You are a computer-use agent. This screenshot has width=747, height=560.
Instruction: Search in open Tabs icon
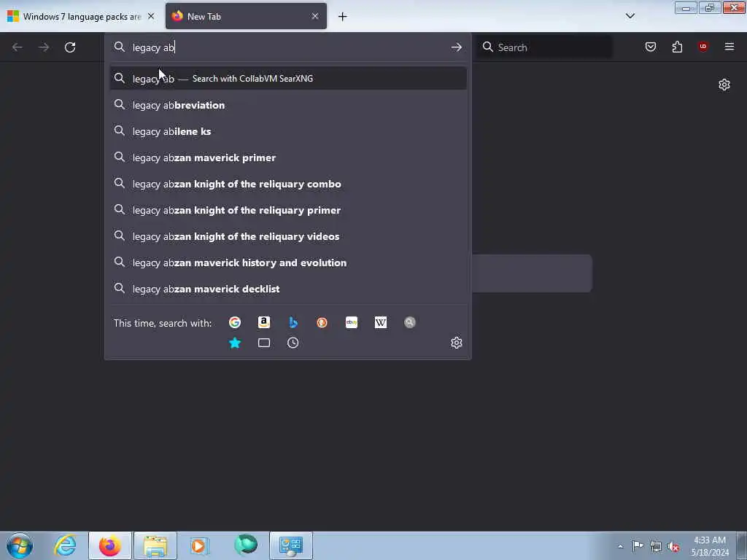point(264,343)
